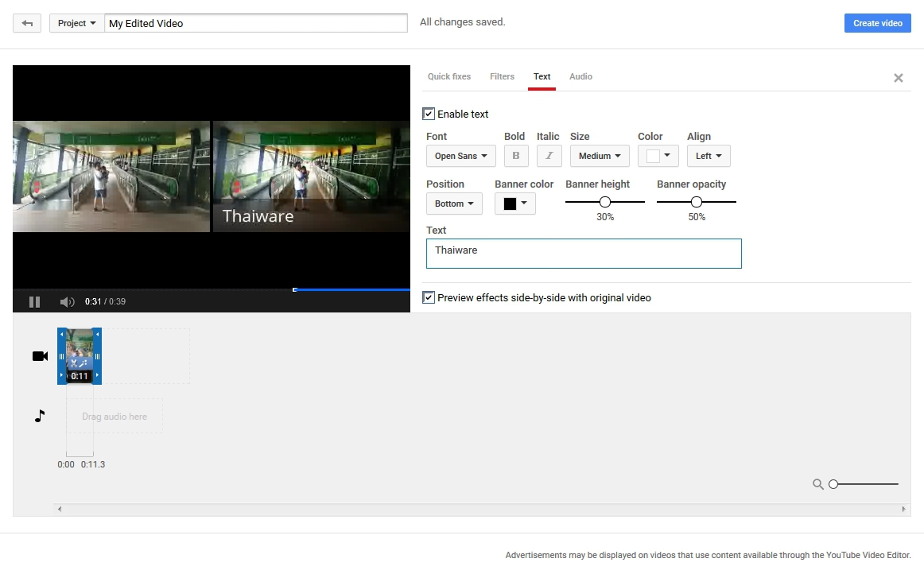Toggle Italic text formatting
Viewport: 924px width, 574px height.
(x=549, y=156)
